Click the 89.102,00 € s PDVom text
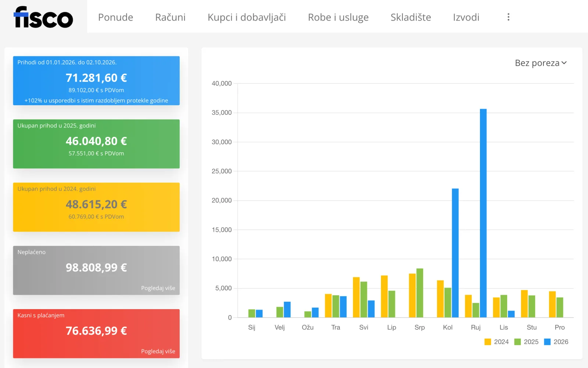588x368 pixels. 96,90
